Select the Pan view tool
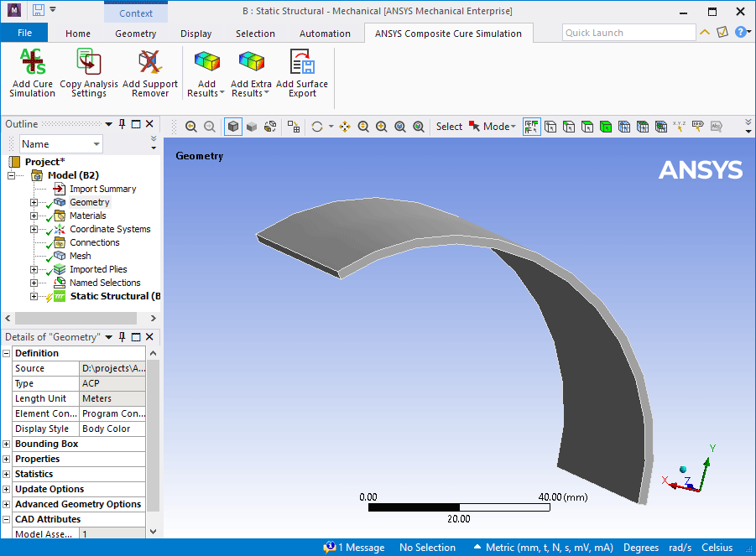The image size is (756, 556). (x=346, y=126)
